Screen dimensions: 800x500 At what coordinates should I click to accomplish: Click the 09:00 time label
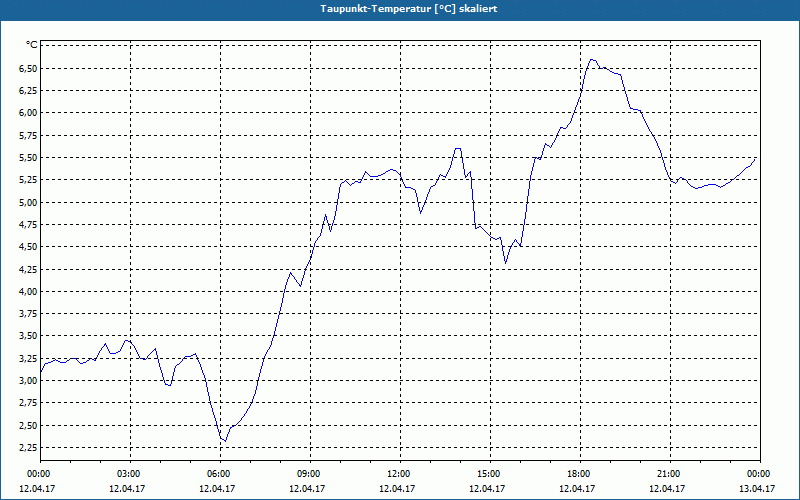point(310,474)
